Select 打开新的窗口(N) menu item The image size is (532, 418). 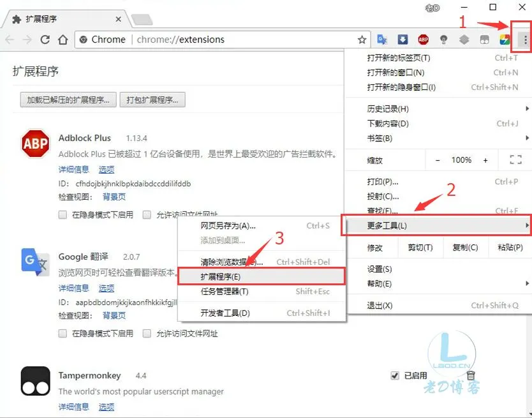[x=438, y=72]
